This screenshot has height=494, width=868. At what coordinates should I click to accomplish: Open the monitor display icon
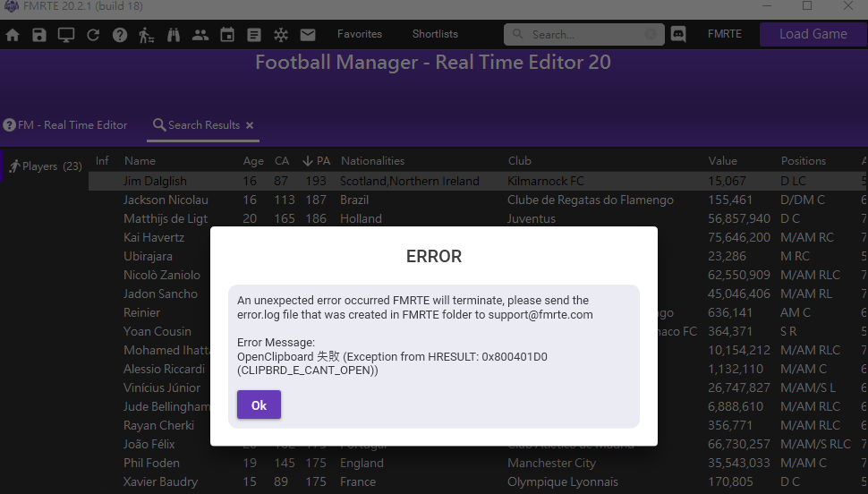[x=66, y=36]
